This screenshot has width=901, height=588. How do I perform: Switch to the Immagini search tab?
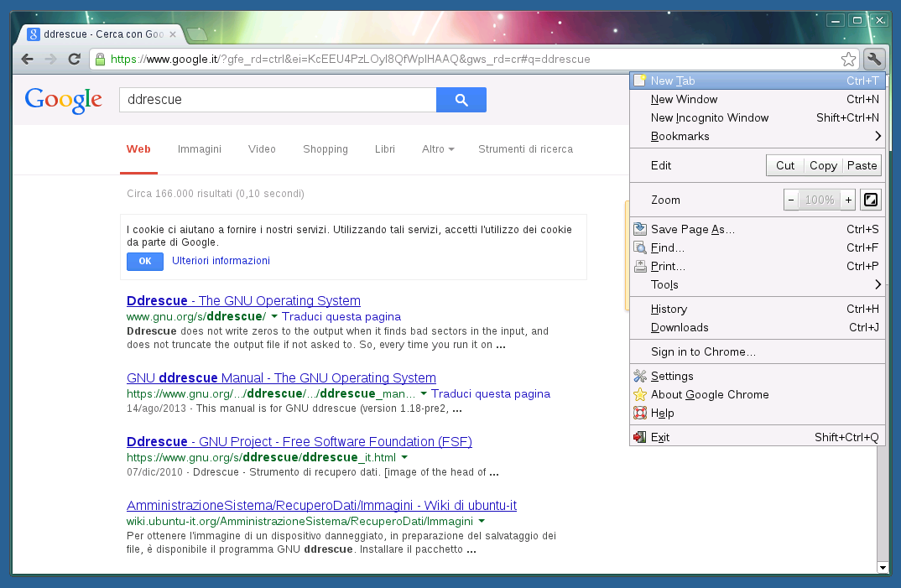click(200, 149)
